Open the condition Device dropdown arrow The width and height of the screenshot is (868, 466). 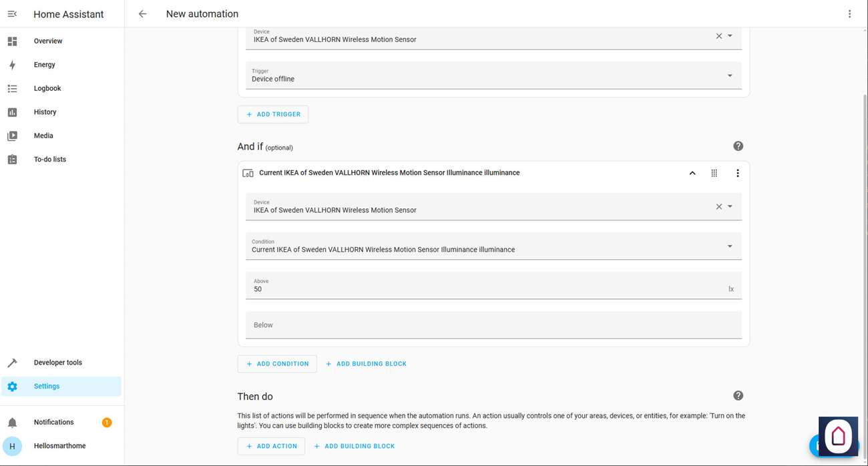(x=730, y=206)
